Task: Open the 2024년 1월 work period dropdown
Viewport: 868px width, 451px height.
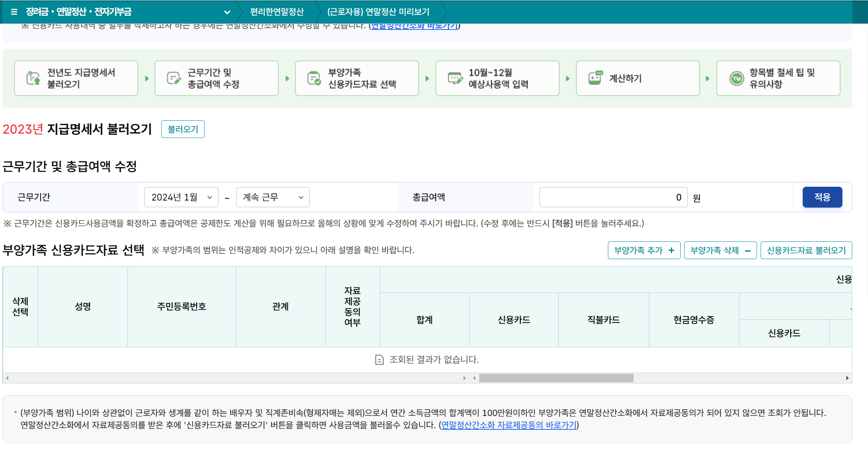Action: 181,197
